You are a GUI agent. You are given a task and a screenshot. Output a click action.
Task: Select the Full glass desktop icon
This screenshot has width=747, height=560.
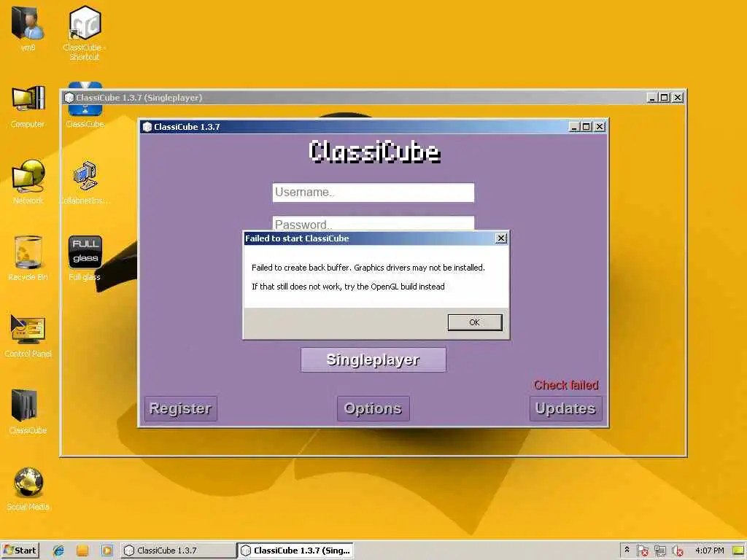(x=85, y=259)
